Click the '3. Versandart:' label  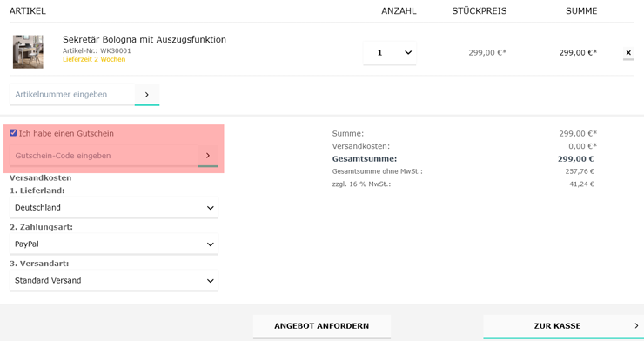click(39, 264)
